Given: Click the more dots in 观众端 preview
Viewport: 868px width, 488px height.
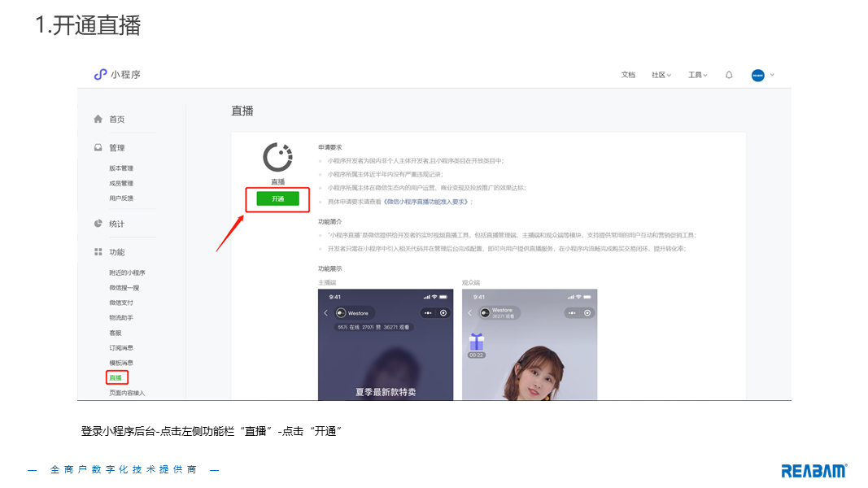Looking at the screenshot, I should click(x=572, y=313).
